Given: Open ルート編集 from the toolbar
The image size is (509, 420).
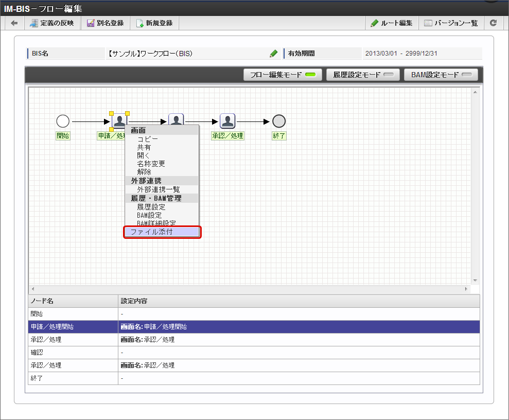Looking at the screenshot, I should [x=392, y=23].
